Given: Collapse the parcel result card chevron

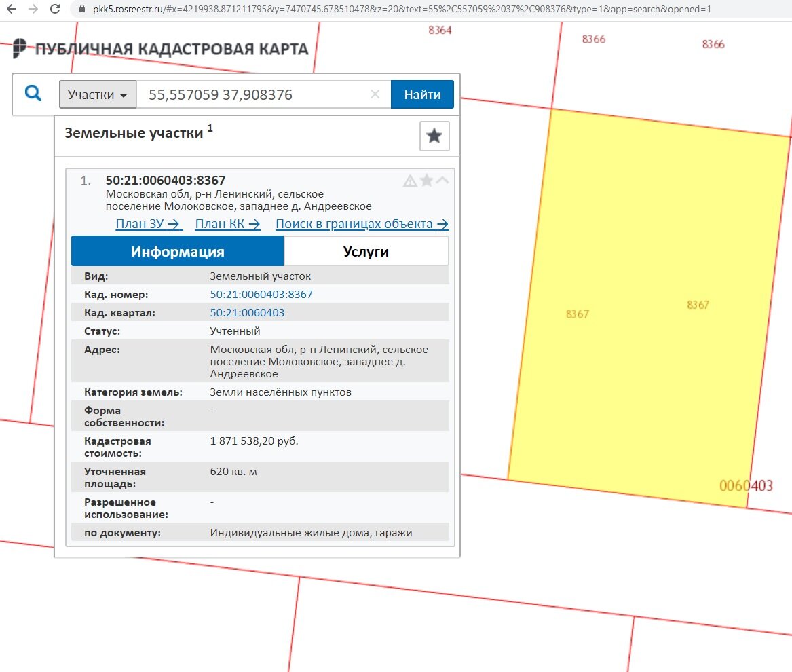Looking at the screenshot, I should click(x=442, y=180).
